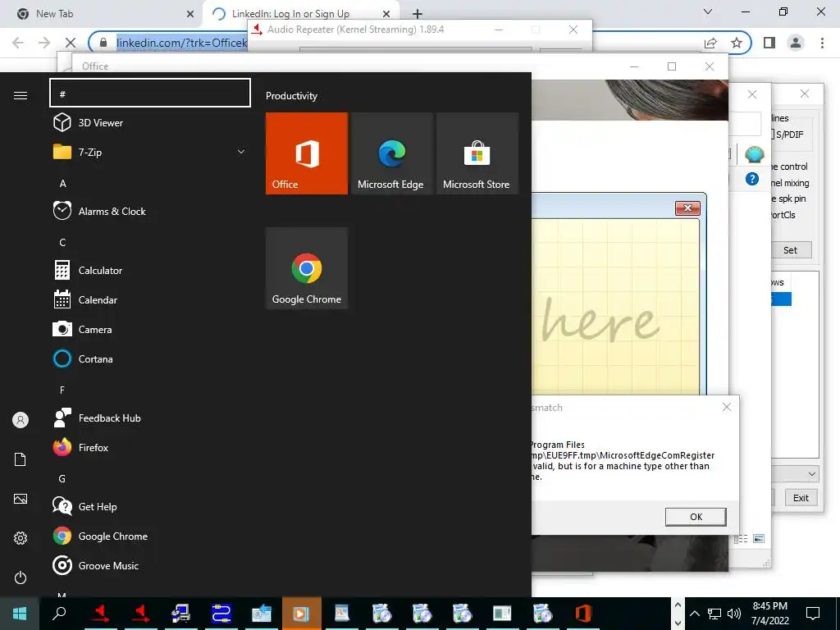Viewport: 840px width, 630px height.
Task: Click Chrome's back arrow
Action: click(18, 43)
